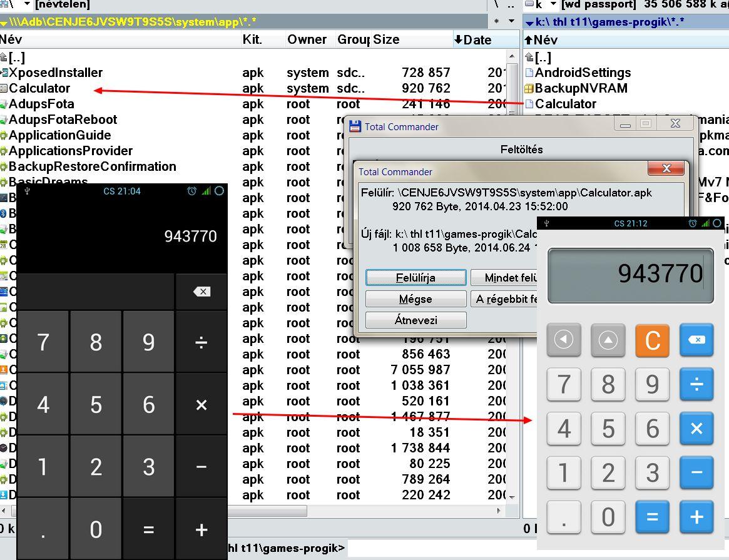Tap multiply on dark calculator
729x560 pixels.
201,404
